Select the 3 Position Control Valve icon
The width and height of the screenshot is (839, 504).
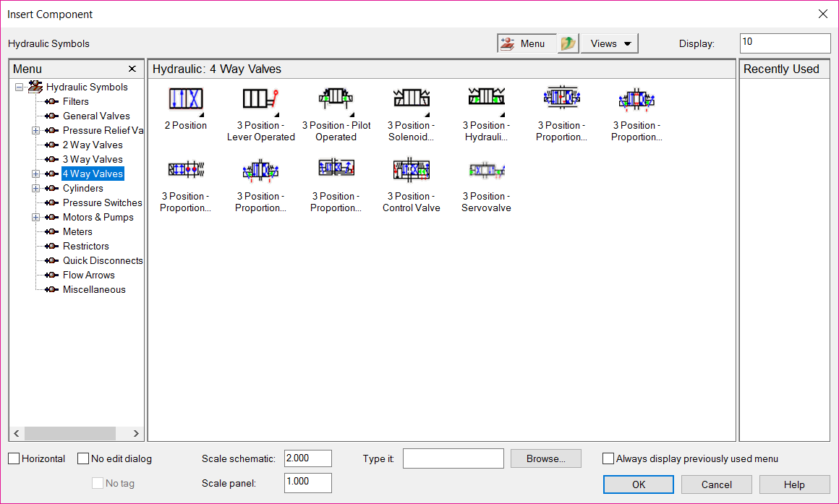click(411, 171)
